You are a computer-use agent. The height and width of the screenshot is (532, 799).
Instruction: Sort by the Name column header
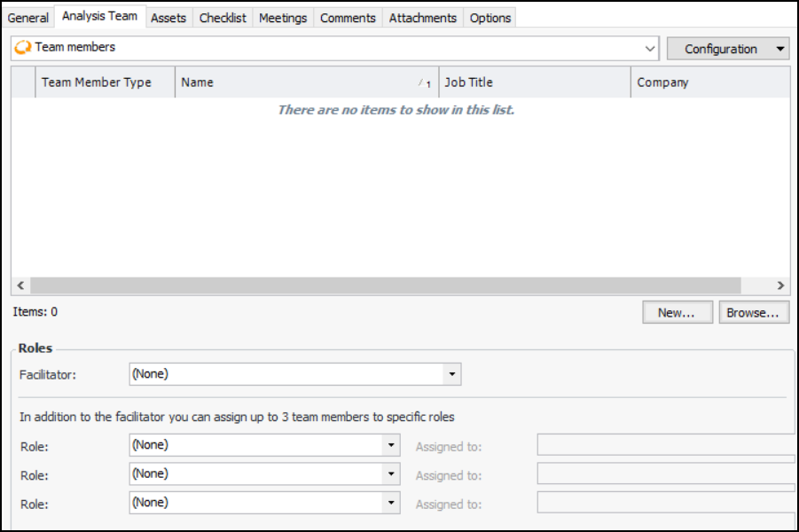pyautogui.click(x=307, y=82)
